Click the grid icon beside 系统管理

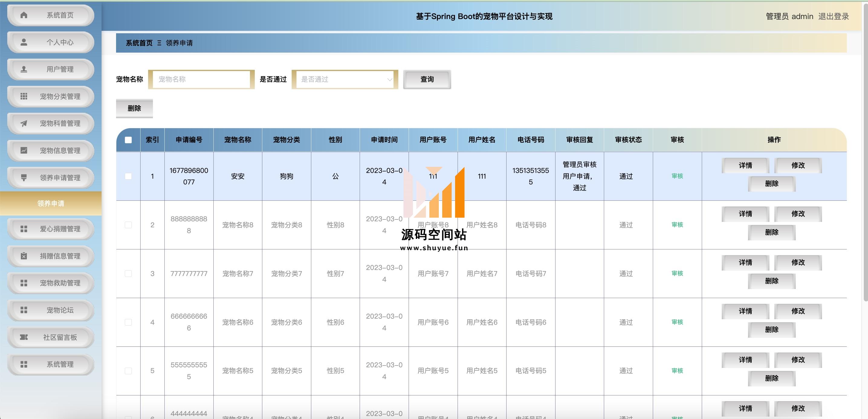tap(24, 364)
